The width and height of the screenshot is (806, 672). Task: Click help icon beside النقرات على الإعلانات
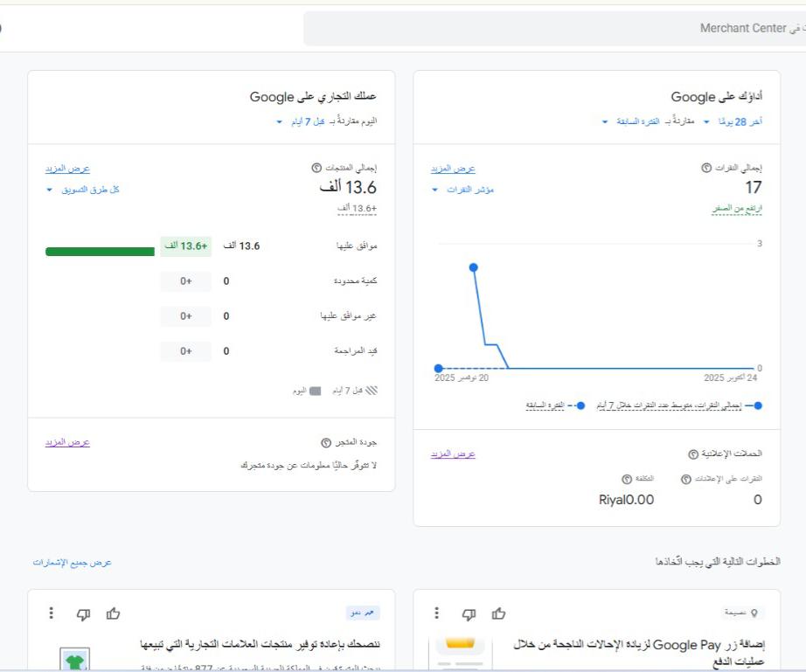tap(685, 479)
